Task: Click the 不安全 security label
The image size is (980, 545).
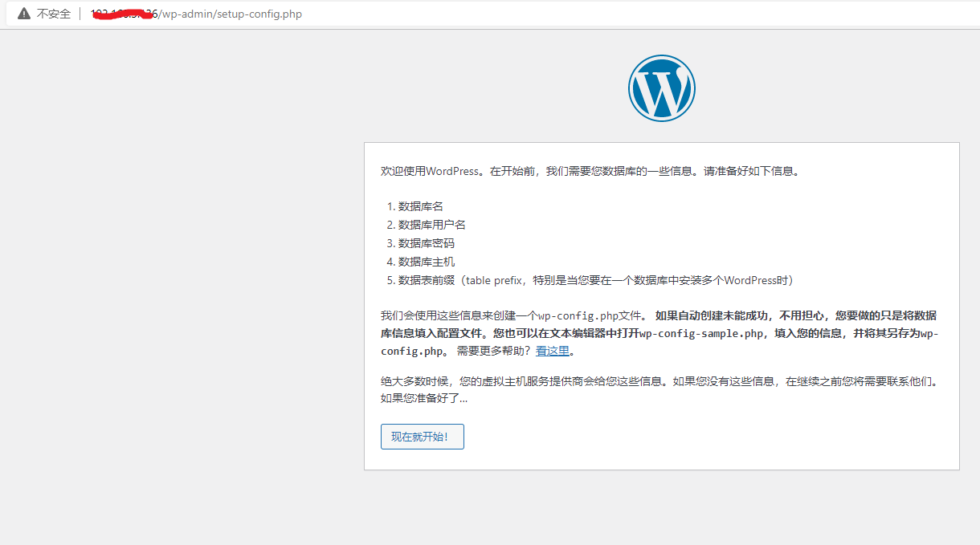Action: coord(54,14)
